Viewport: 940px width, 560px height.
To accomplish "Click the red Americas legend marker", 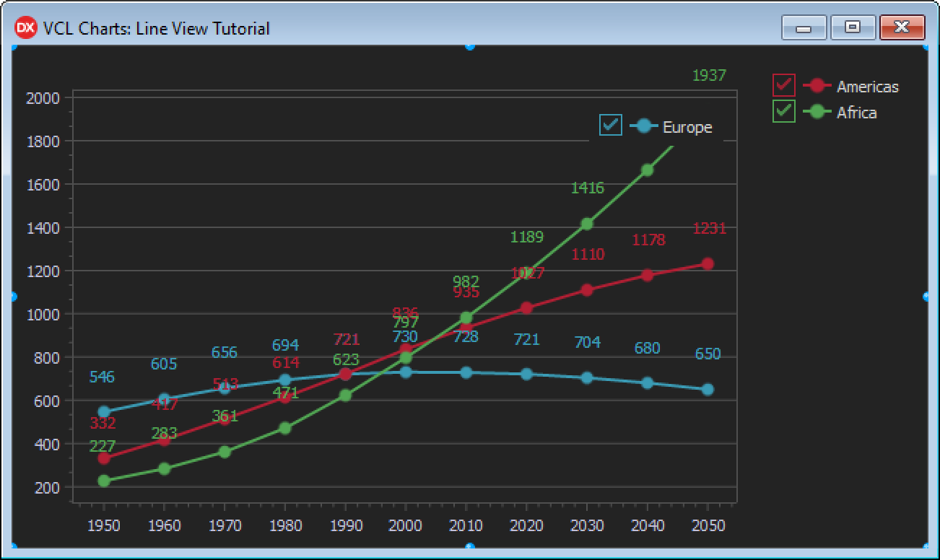I will [817, 86].
